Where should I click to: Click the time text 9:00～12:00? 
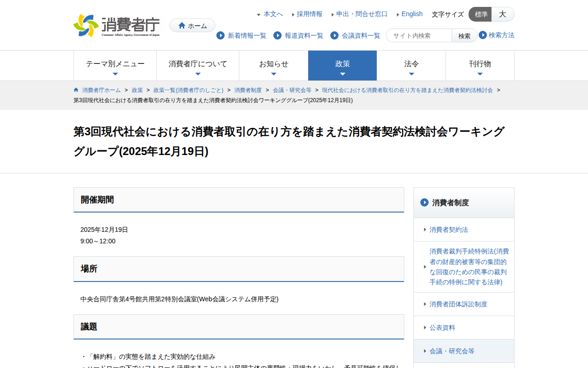98,241
